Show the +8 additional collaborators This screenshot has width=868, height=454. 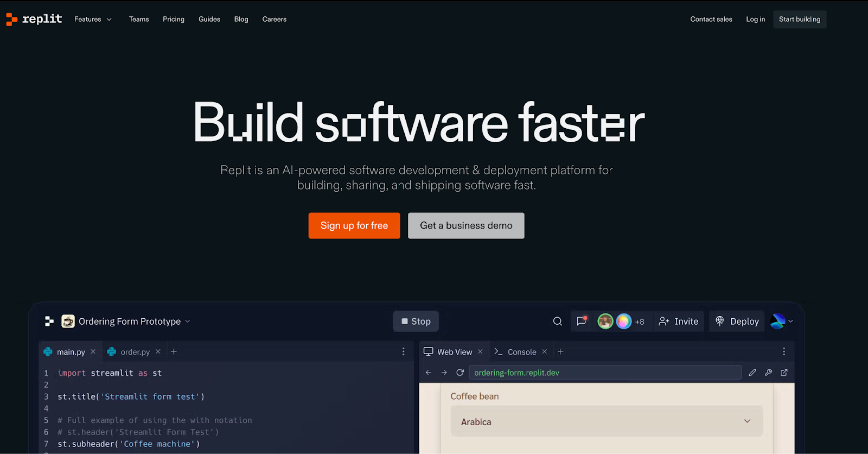pyautogui.click(x=640, y=322)
